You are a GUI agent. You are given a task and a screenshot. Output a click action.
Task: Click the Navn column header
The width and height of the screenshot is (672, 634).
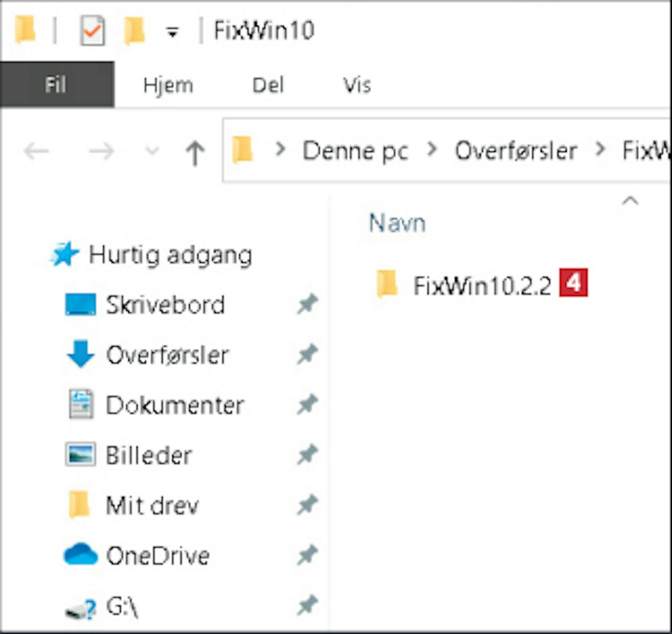pyautogui.click(x=397, y=223)
